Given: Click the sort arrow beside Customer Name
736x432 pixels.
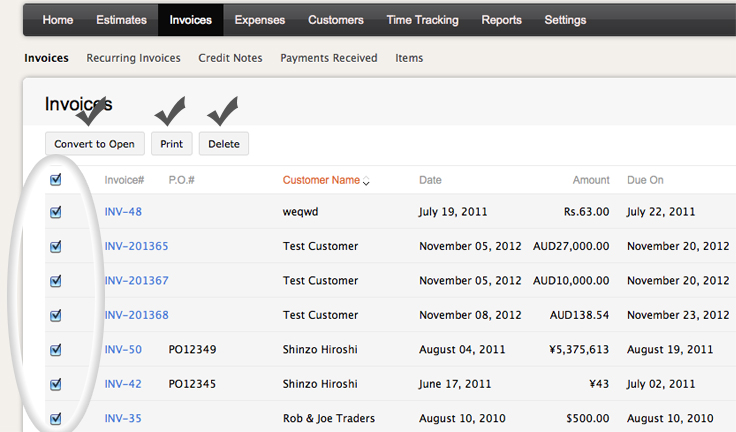Looking at the screenshot, I should 366,181.
